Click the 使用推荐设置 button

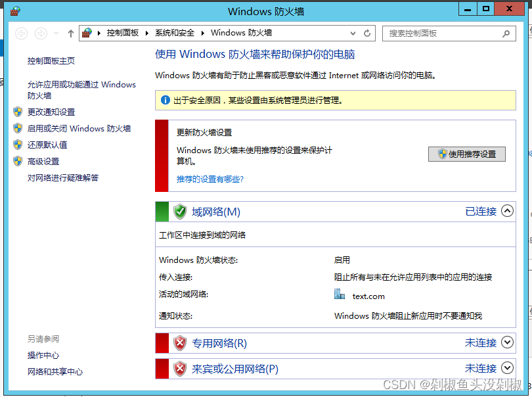click(x=467, y=154)
